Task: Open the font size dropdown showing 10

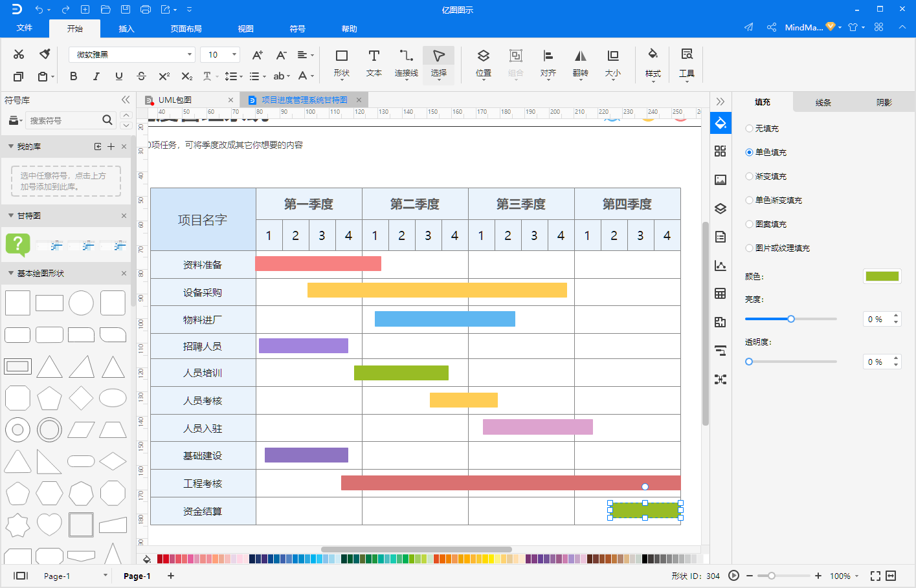Action: click(x=220, y=55)
